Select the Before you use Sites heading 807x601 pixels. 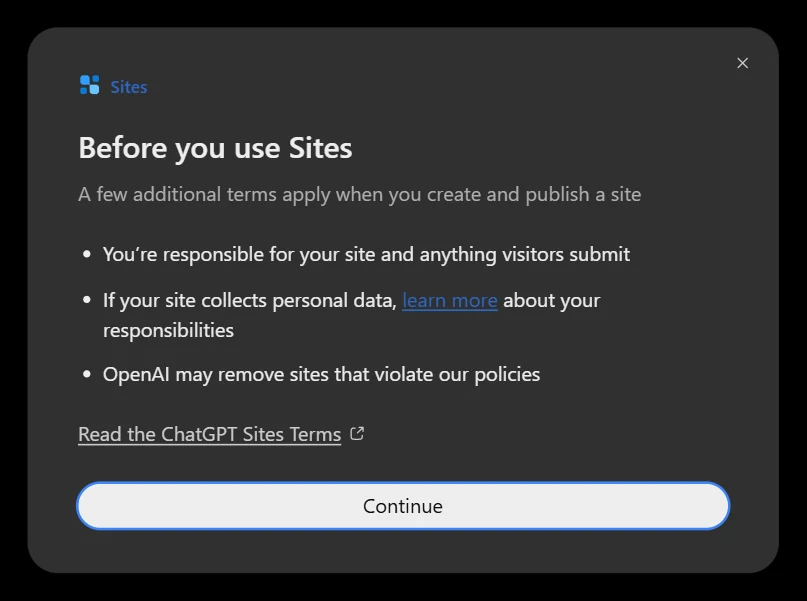(x=215, y=148)
